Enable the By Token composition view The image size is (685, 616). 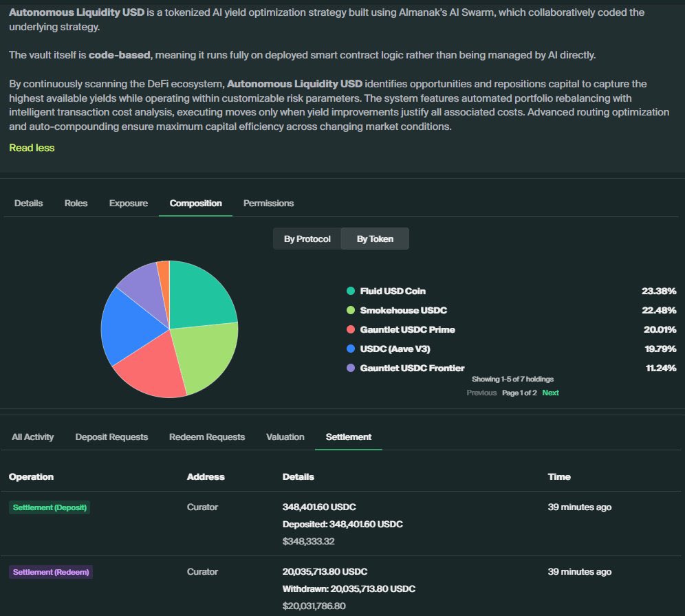pyautogui.click(x=375, y=239)
